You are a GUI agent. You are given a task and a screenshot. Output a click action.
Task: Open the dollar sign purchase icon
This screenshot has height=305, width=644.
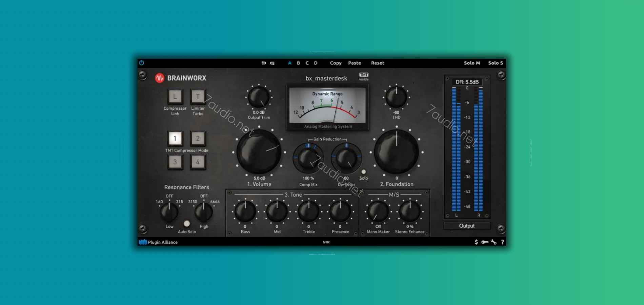click(x=476, y=242)
